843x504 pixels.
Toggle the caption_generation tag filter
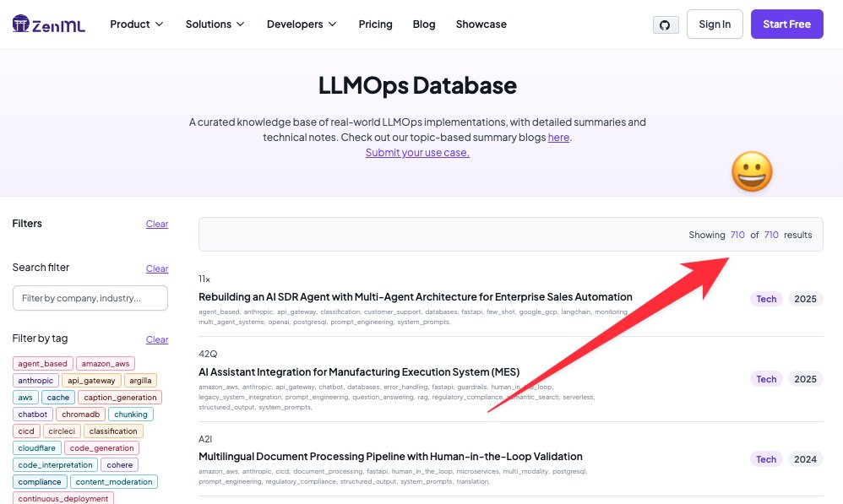120,398
